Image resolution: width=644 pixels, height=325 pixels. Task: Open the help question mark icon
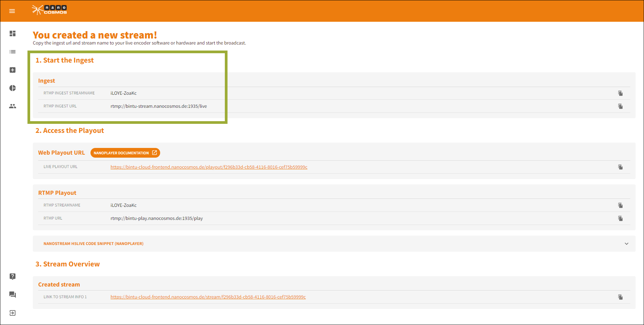pyautogui.click(x=13, y=276)
